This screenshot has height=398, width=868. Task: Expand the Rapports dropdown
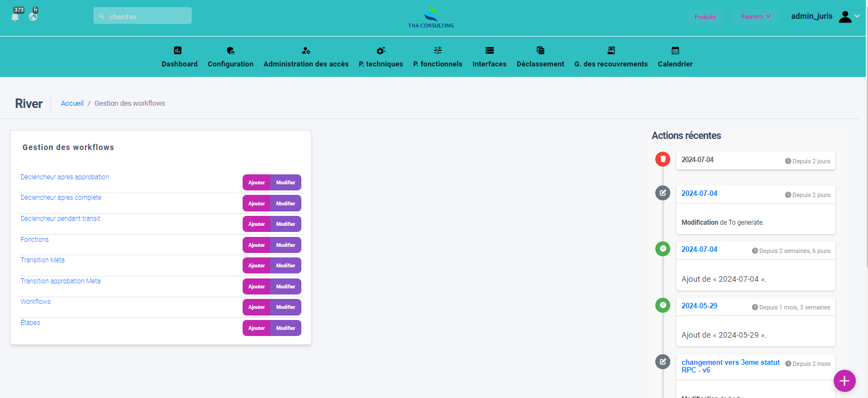pyautogui.click(x=756, y=17)
